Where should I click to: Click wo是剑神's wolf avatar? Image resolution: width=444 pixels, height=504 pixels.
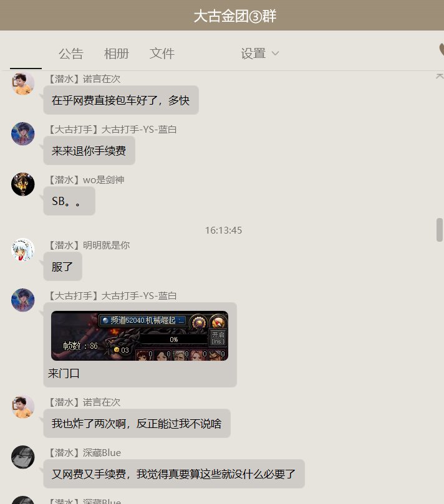(x=23, y=184)
